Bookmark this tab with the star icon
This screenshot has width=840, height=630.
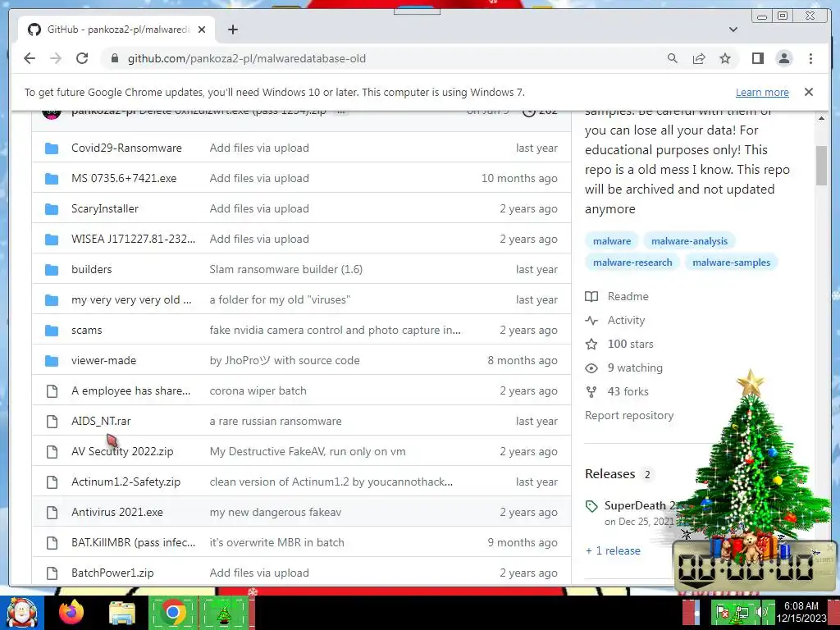(x=725, y=58)
